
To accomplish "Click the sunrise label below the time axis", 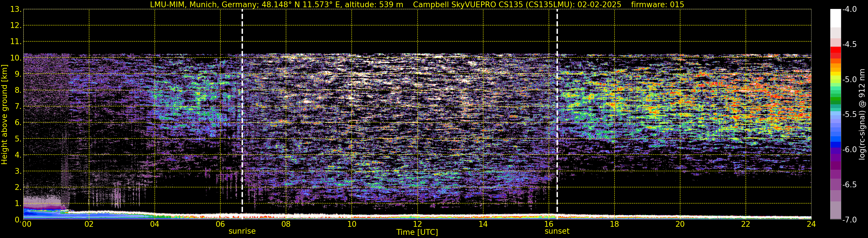I will [242, 231].
